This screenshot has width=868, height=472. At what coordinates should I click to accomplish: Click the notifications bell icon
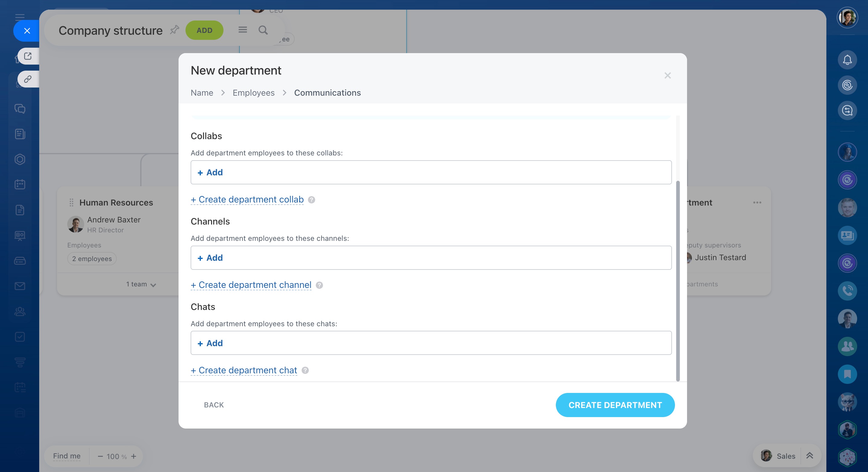847,60
